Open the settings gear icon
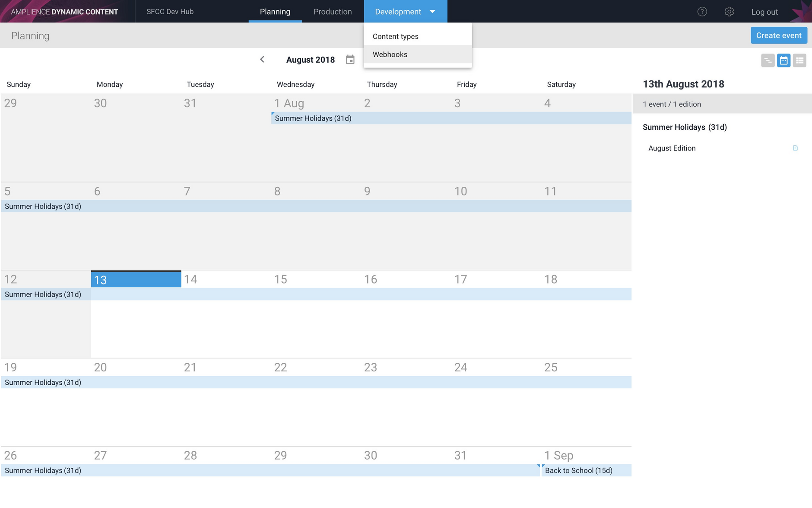Image resolution: width=812 pixels, height=508 pixels. pos(729,12)
